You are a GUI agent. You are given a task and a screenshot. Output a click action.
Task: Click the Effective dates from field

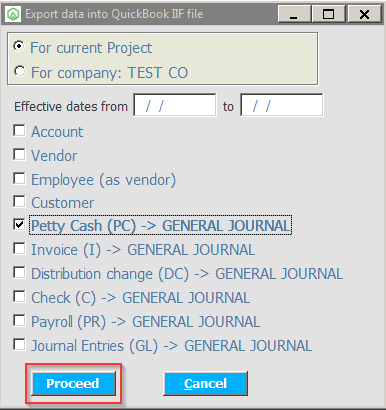pyautogui.click(x=175, y=105)
